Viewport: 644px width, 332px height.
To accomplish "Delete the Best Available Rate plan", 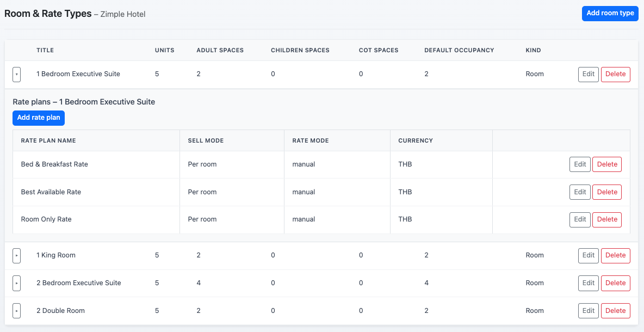I will (607, 192).
